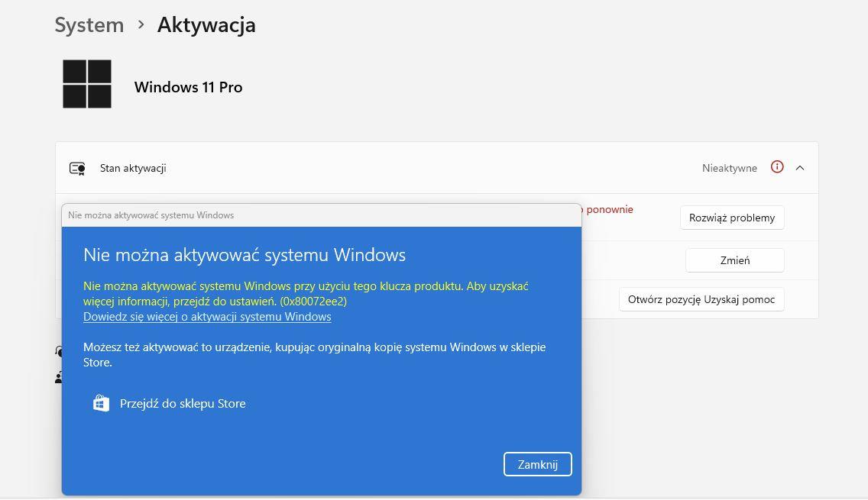
Task: Close dialog with Zamknij button
Action: point(537,465)
